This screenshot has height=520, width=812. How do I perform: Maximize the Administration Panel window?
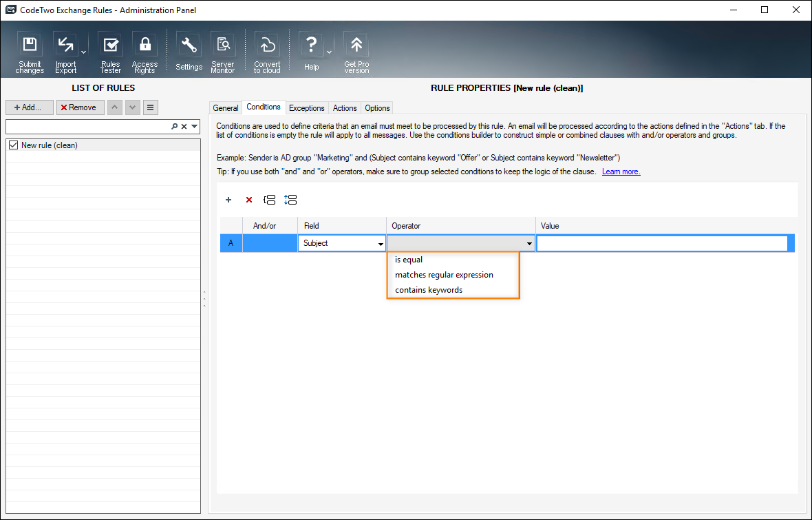tap(765, 10)
